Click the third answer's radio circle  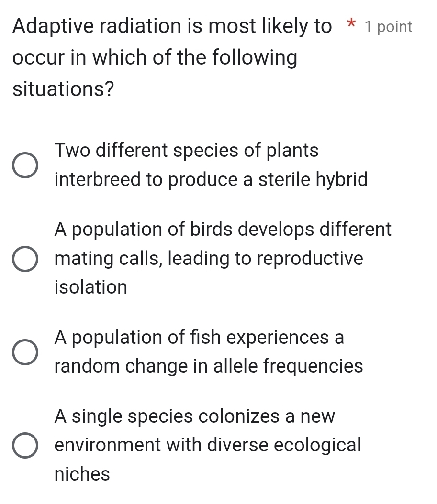(x=26, y=352)
